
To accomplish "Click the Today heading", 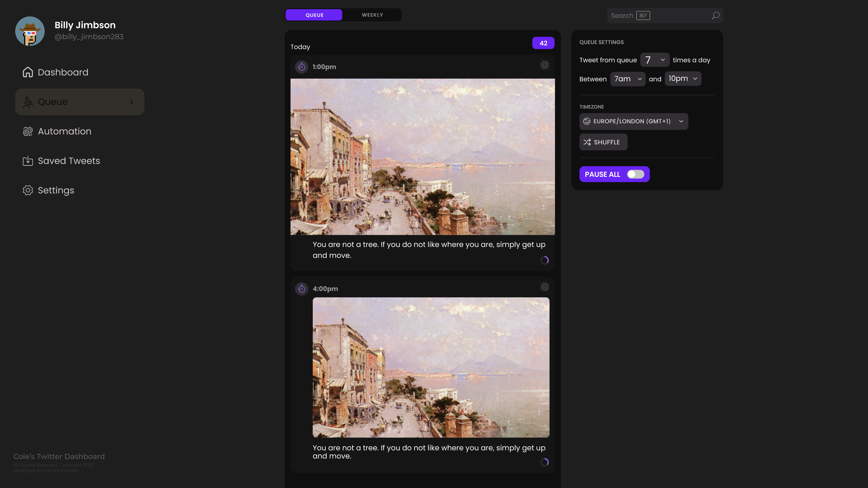I will (300, 47).
